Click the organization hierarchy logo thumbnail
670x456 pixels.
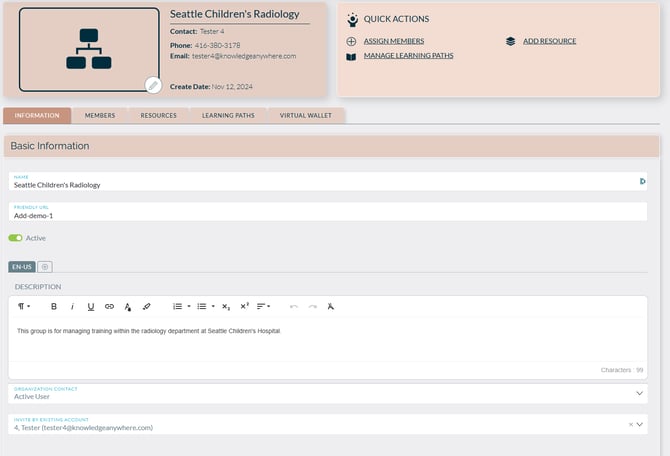[89, 49]
